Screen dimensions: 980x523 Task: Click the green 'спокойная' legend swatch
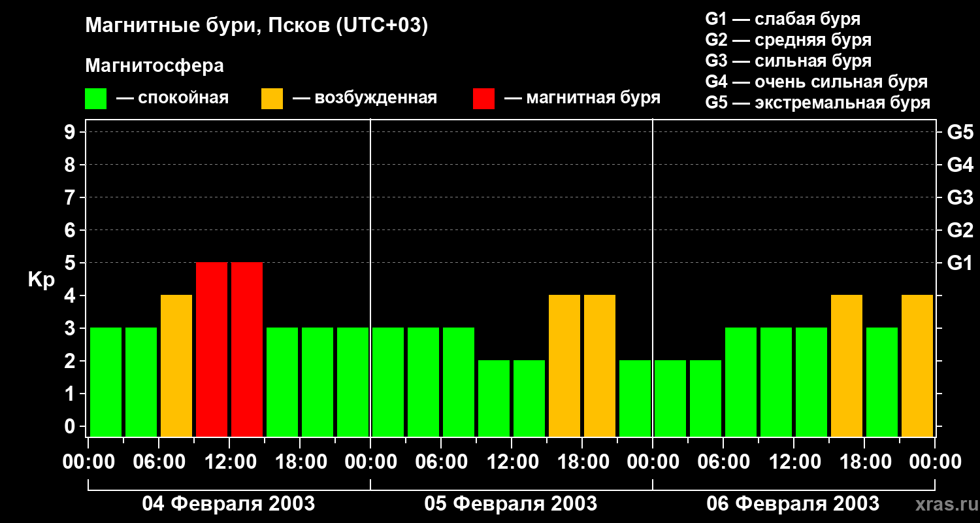(95, 99)
